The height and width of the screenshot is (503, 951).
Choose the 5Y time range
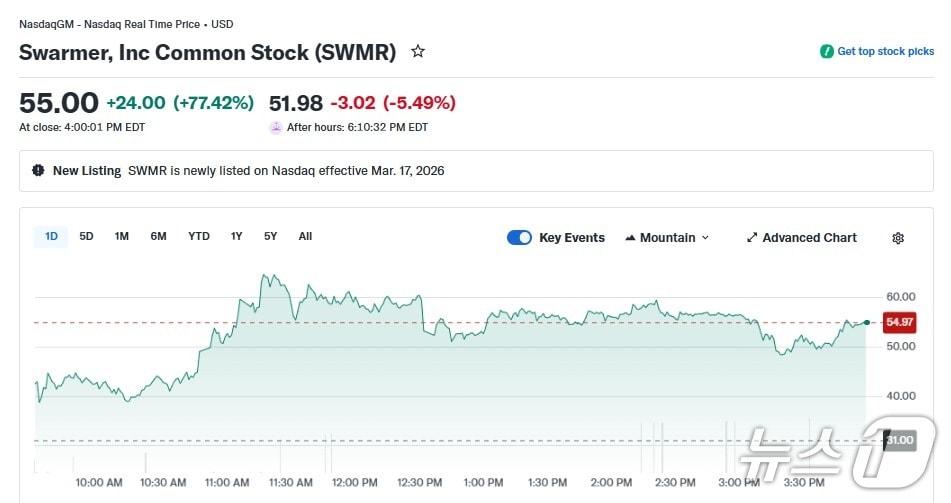(x=271, y=237)
